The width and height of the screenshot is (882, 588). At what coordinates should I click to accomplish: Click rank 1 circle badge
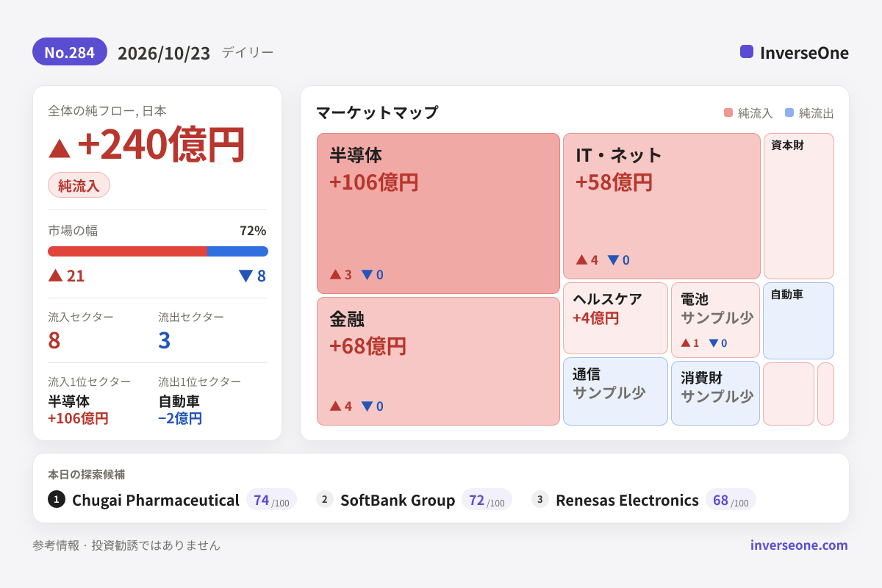57,500
